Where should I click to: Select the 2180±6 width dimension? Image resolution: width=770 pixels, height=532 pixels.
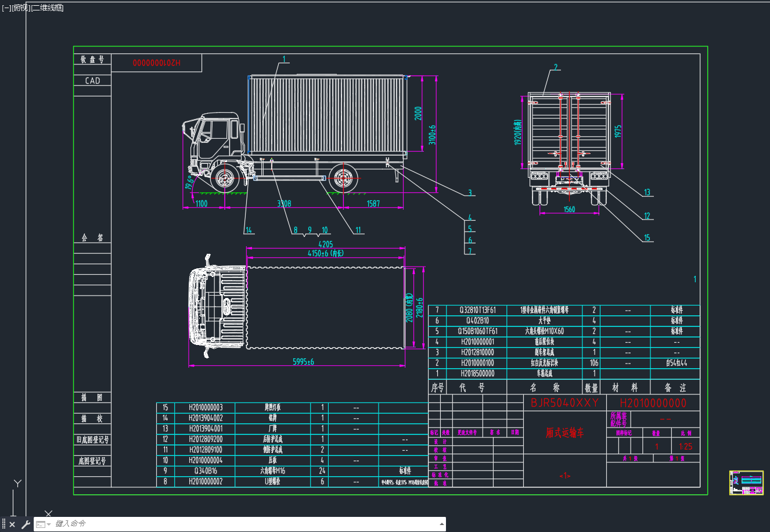click(420, 308)
